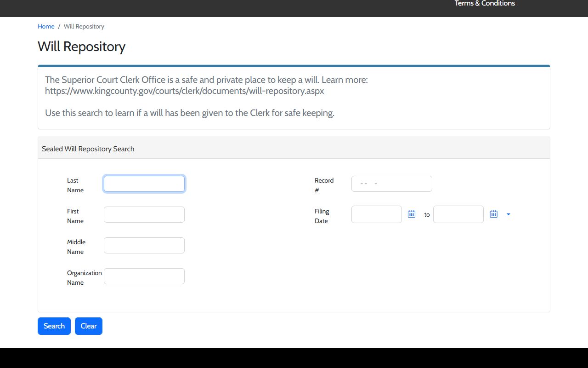Viewport: 588px width, 368px height.
Task: Select the First Name text box
Action: tap(144, 214)
